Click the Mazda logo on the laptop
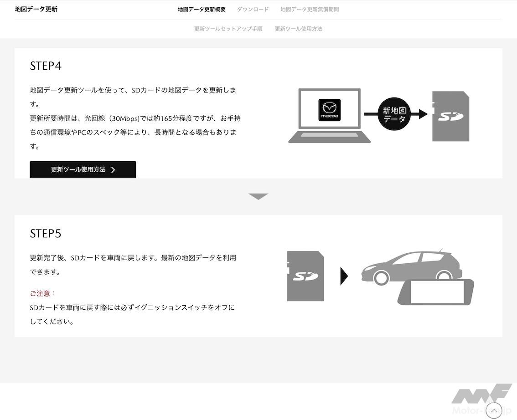 click(329, 110)
